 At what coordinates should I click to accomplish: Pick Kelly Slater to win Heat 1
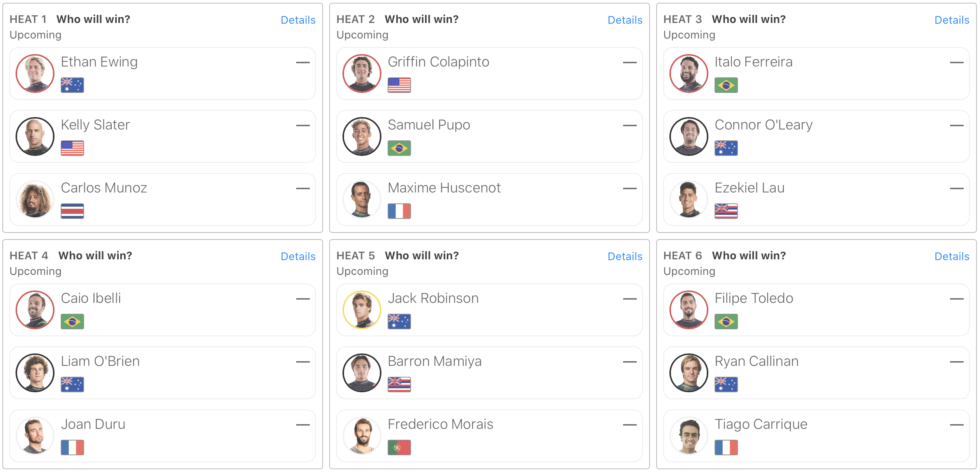click(163, 136)
